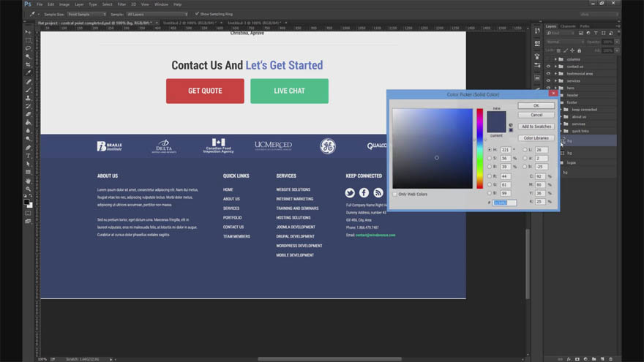Select the Zoom tool
This screenshot has width=644, height=362.
(x=28, y=189)
